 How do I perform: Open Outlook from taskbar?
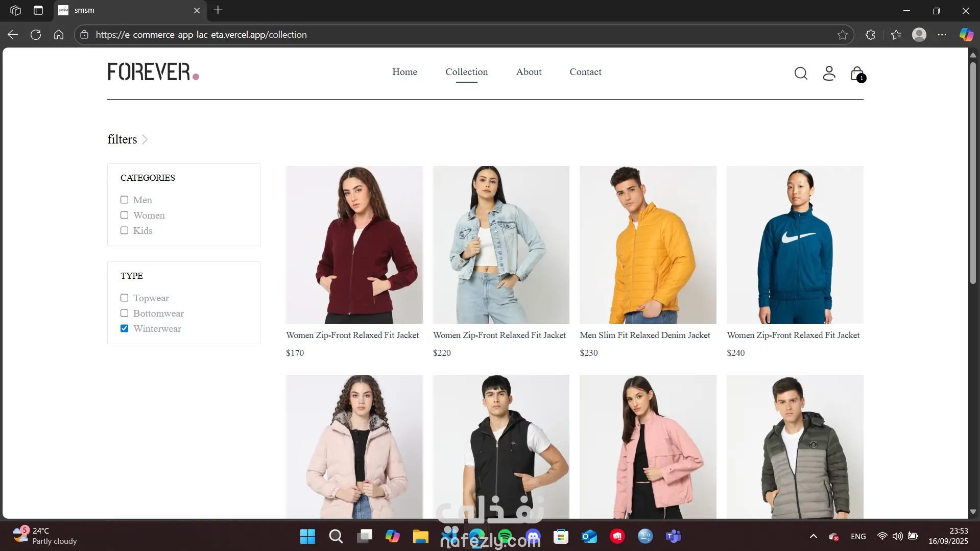pyautogui.click(x=589, y=536)
